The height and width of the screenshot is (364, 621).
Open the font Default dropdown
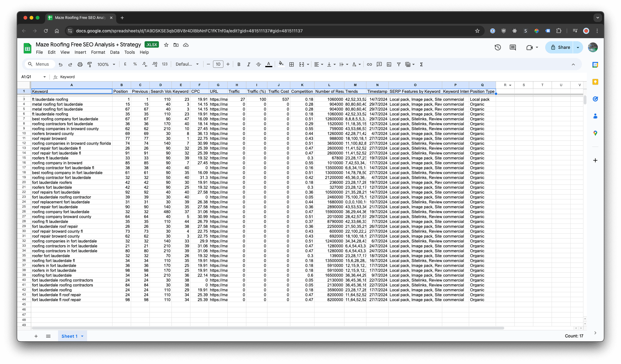click(187, 64)
